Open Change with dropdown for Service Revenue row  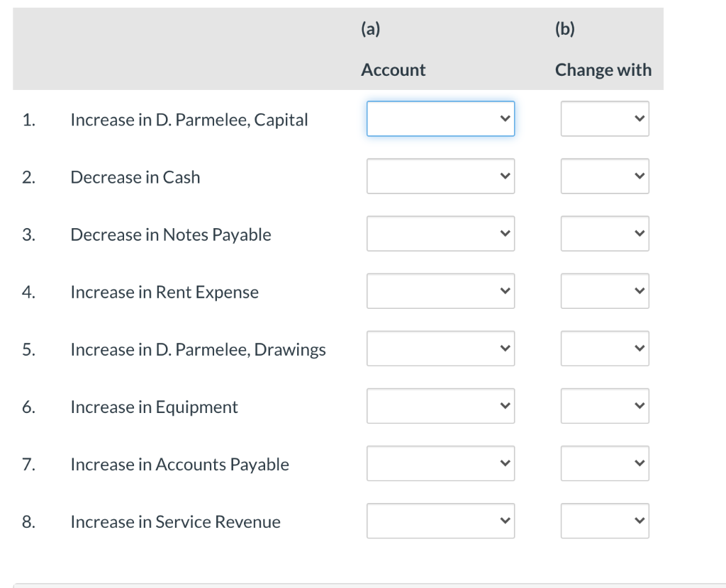604,521
